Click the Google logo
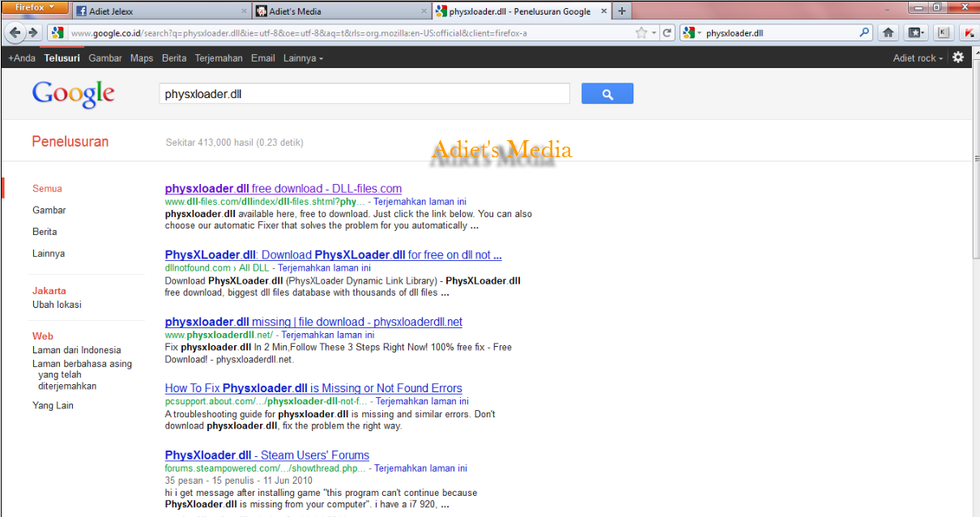This screenshot has height=517, width=980. point(73,94)
